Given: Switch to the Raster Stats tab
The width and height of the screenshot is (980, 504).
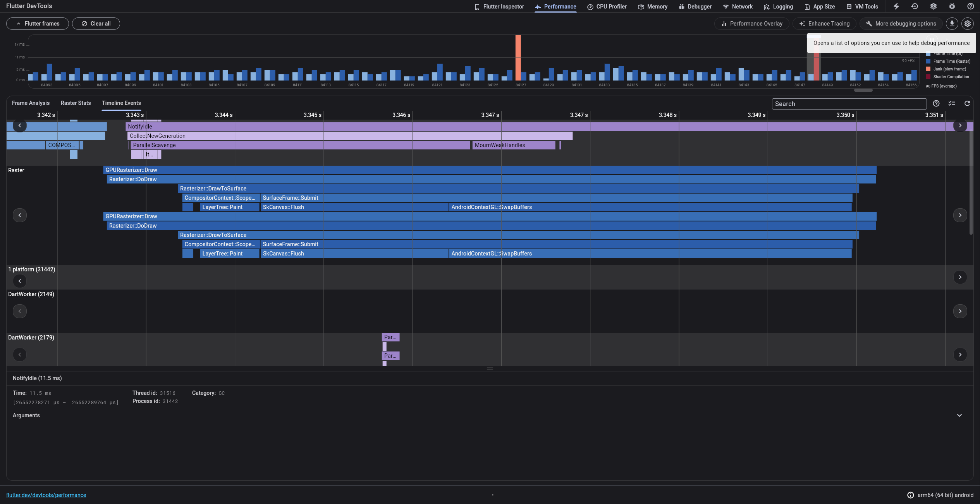Looking at the screenshot, I should coord(76,103).
